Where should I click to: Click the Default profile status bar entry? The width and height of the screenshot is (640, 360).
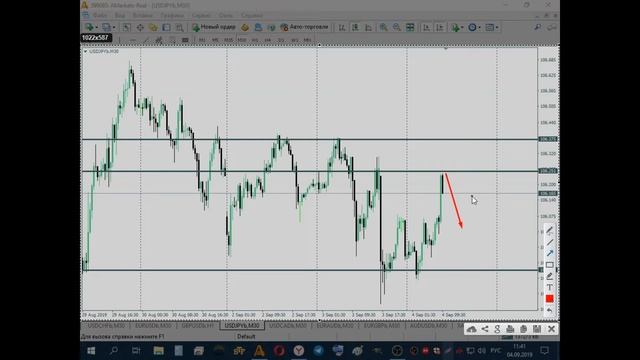pyautogui.click(x=246, y=337)
